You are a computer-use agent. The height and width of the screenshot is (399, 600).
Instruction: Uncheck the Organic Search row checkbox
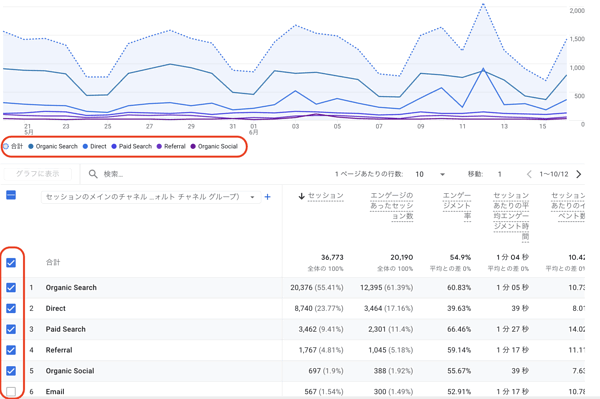[x=11, y=288]
